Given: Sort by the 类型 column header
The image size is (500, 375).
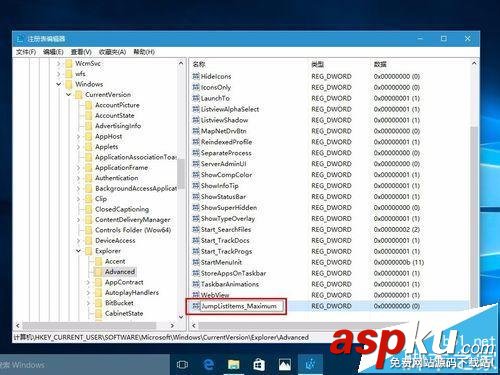Looking at the screenshot, I should [317, 64].
